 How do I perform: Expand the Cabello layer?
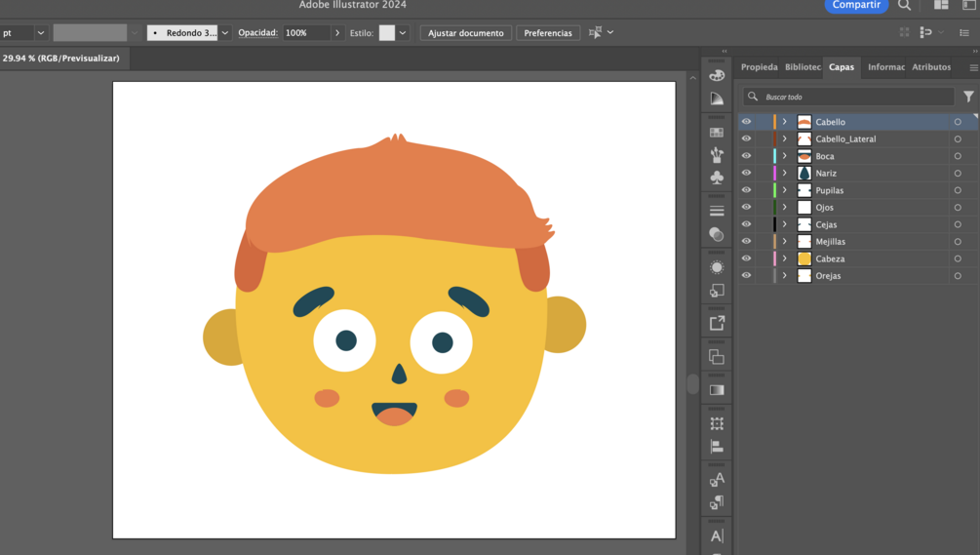point(784,122)
